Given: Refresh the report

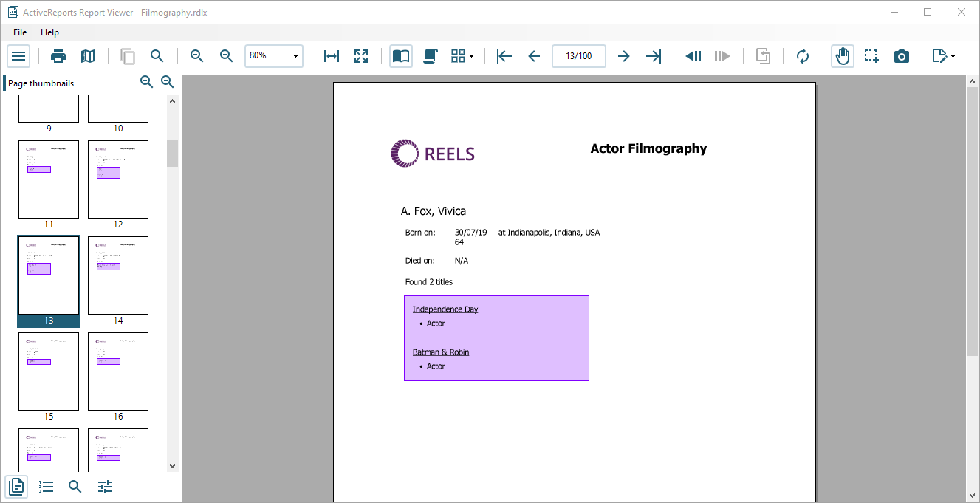Looking at the screenshot, I should [803, 56].
